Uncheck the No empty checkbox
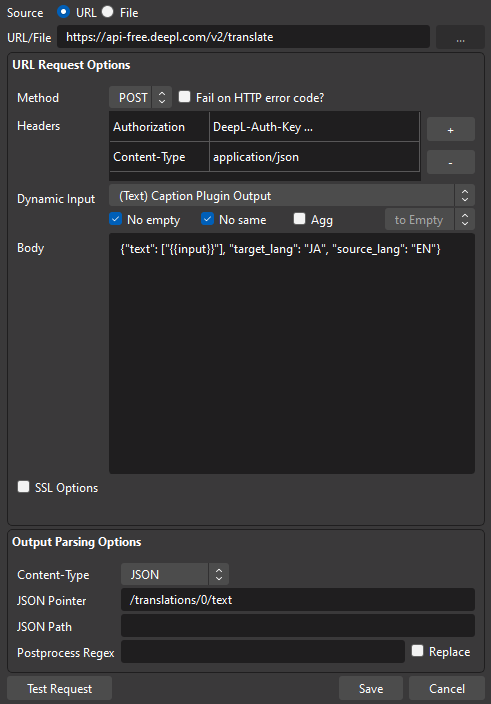Viewport: 491px width, 704px height. (116, 219)
